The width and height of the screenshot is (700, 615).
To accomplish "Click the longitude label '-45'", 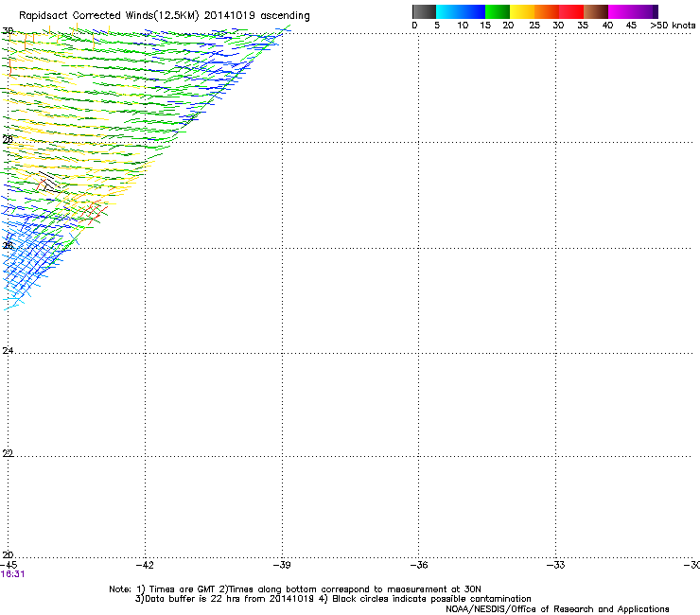I will point(9,565).
